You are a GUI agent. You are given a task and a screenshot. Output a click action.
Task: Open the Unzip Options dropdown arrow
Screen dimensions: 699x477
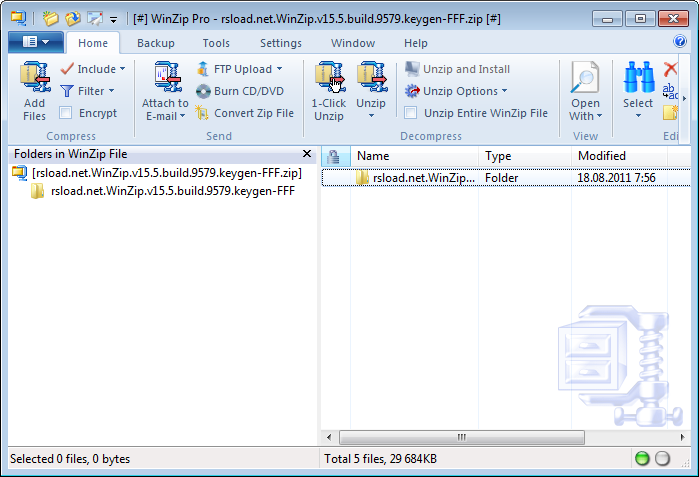[x=505, y=91]
